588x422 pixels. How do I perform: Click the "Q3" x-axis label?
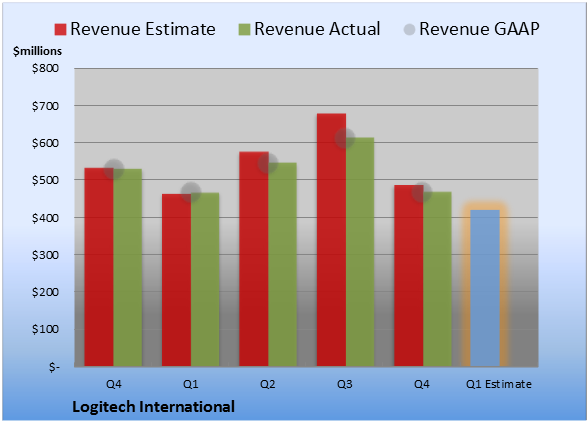[x=345, y=384]
